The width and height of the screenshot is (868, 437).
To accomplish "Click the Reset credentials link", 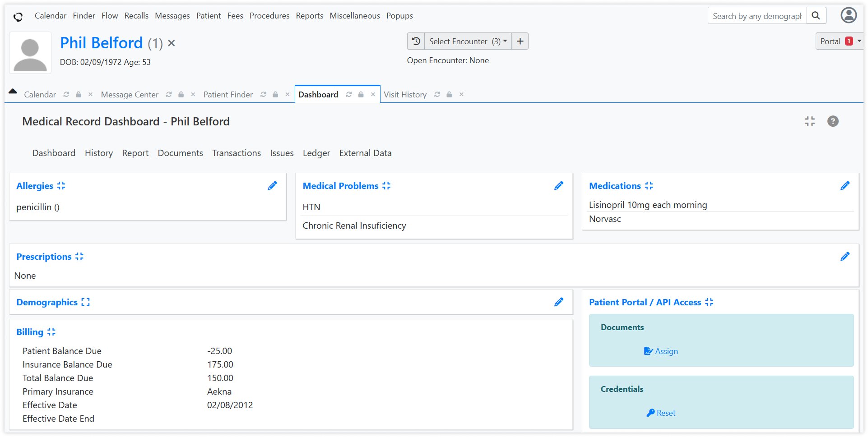I will tap(661, 413).
